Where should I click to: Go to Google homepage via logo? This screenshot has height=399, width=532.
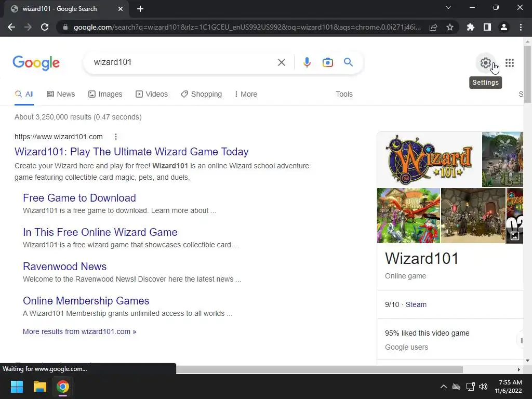(36, 63)
